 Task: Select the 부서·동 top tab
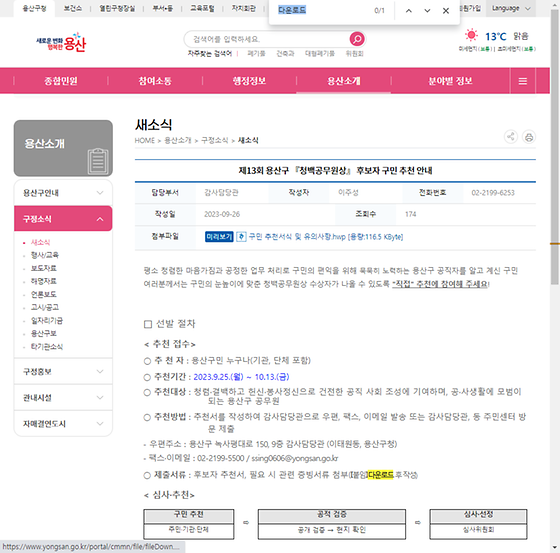tap(163, 8)
